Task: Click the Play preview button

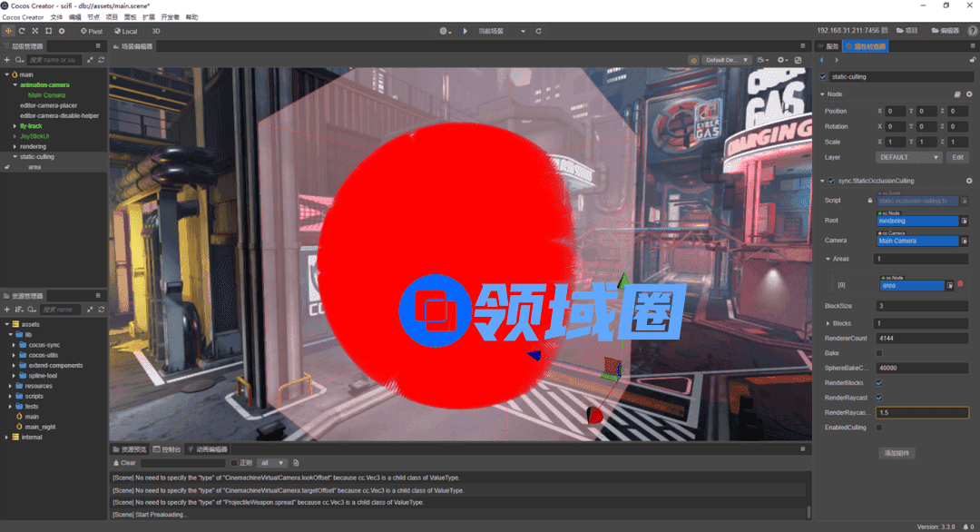Action: point(465,31)
